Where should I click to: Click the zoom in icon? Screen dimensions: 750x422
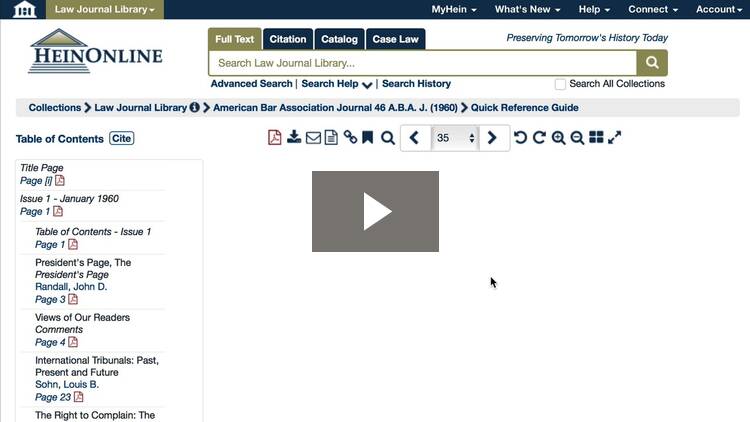(558, 138)
